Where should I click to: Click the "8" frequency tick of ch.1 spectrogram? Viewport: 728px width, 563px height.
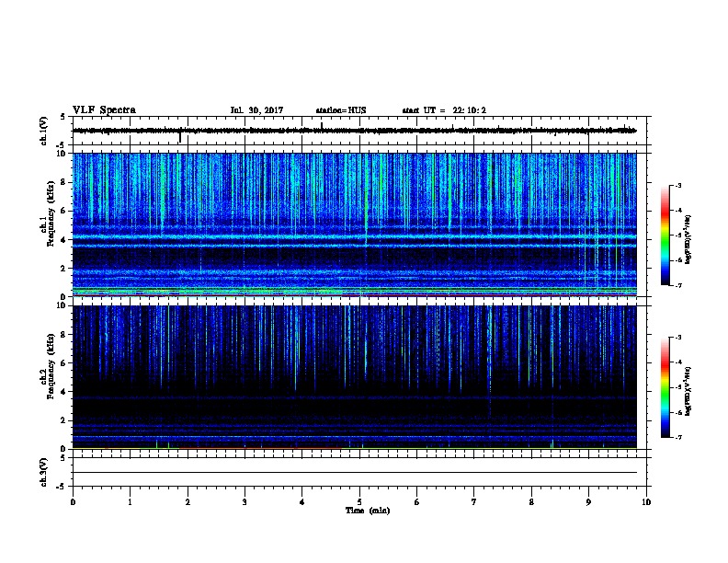pos(63,182)
